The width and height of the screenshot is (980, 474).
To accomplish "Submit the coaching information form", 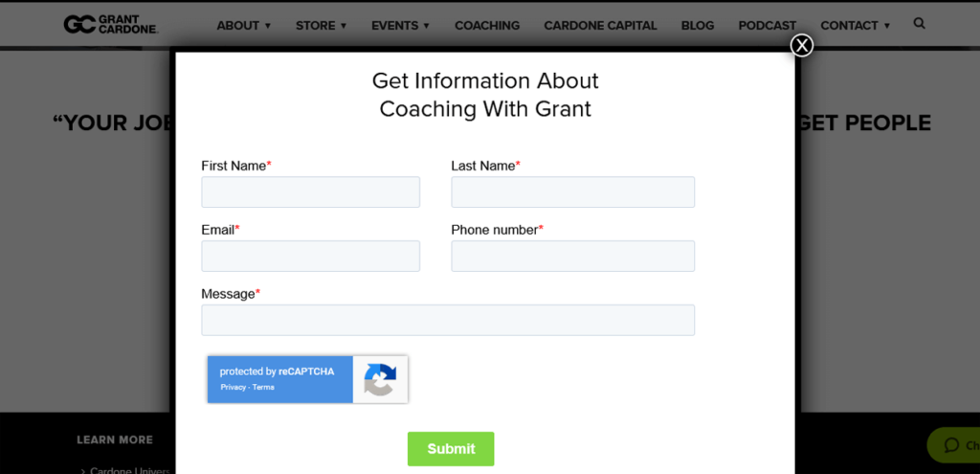I will click(451, 449).
